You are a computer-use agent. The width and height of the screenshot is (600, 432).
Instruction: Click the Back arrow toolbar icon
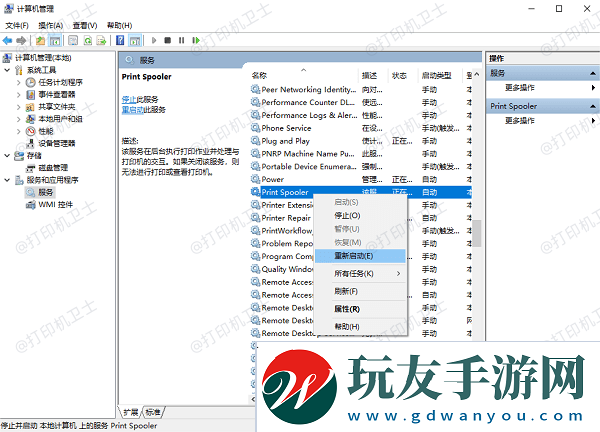(x=7, y=40)
